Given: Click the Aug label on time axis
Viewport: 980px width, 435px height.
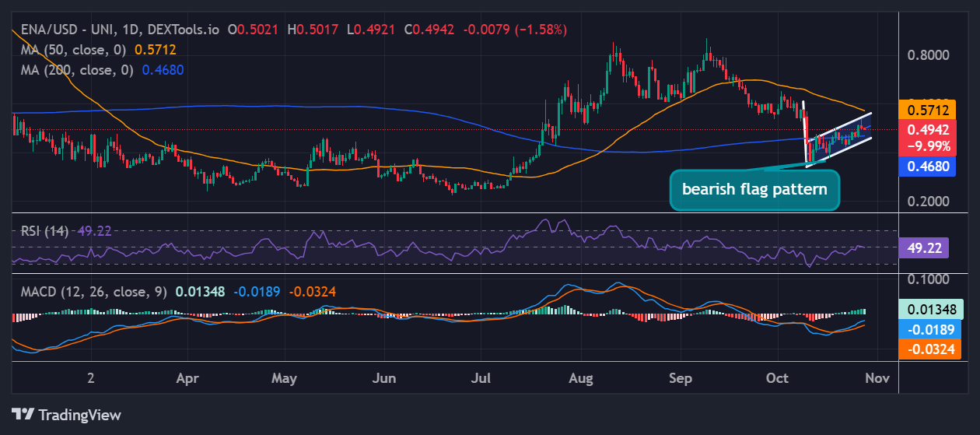Looking at the screenshot, I should click(581, 378).
